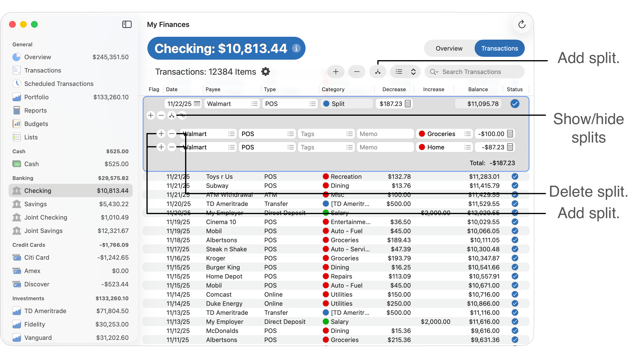Click the red category dot next to Recreation
Viewport: 644px width, 358px height.
point(326,176)
